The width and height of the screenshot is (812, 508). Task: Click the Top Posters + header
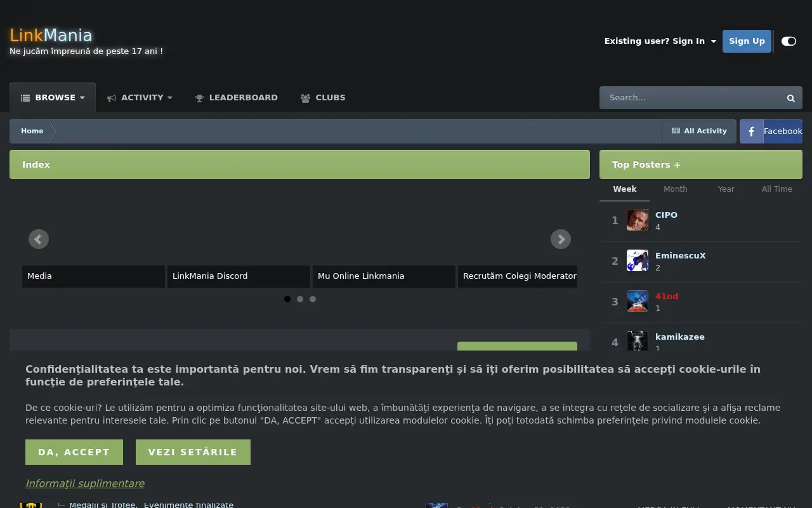point(701,164)
